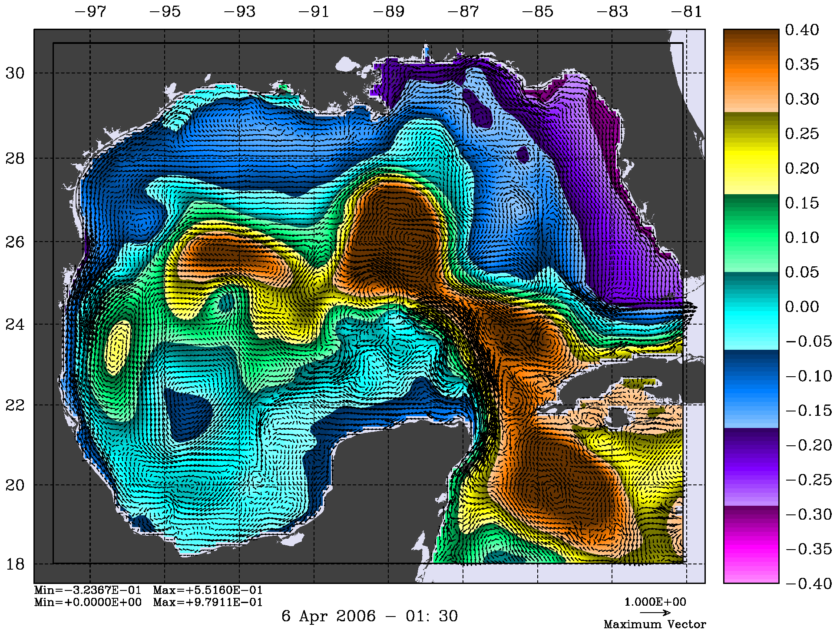Click the -0.15 colorbar value label
The width and height of the screenshot is (840, 630).
tap(809, 411)
